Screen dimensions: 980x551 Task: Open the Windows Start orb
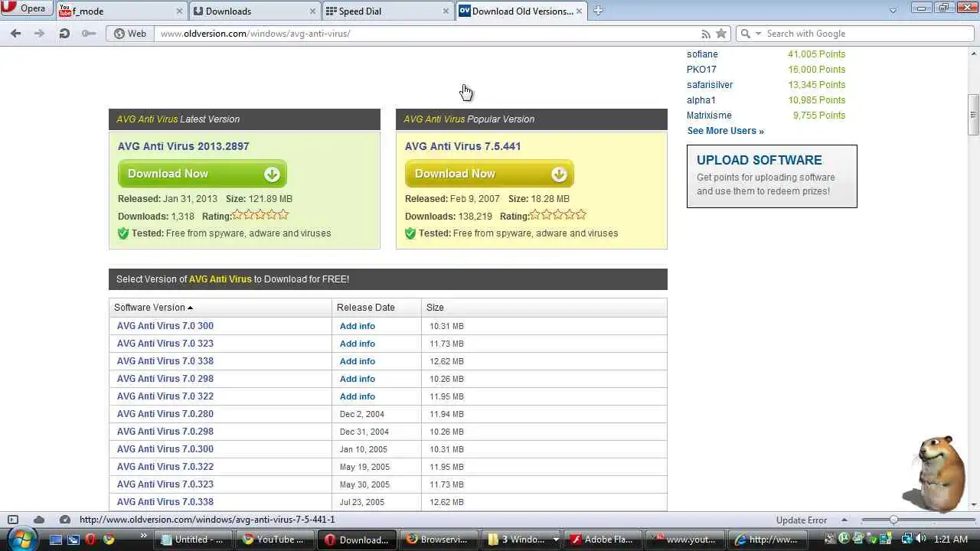tap(21, 539)
